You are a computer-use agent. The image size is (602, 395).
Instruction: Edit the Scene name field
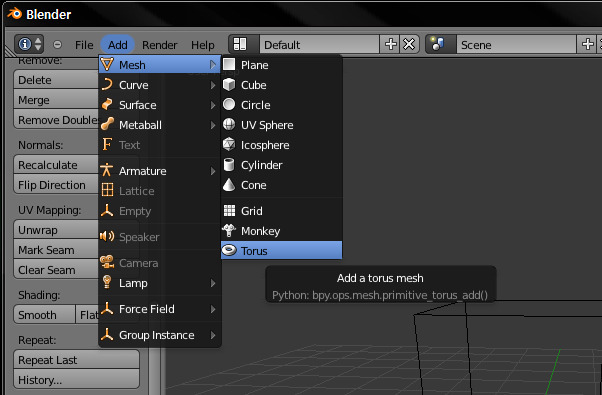pos(516,45)
